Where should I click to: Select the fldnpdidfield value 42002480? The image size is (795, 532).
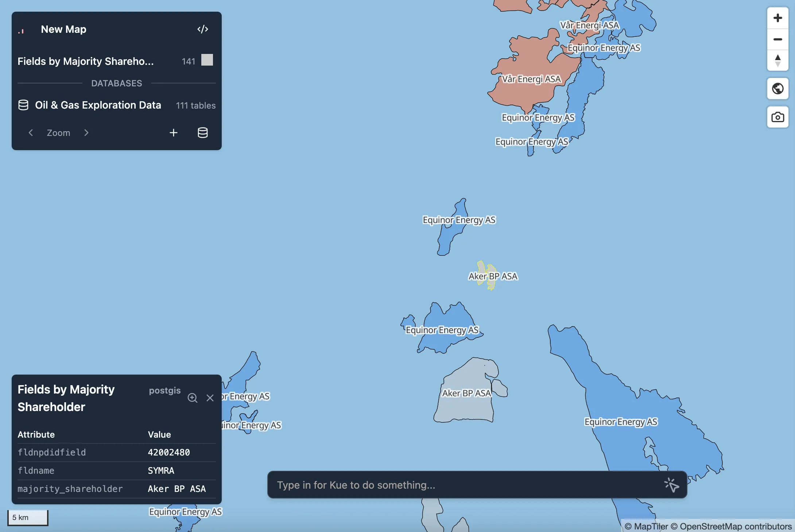pyautogui.click(x=169, y=452)
